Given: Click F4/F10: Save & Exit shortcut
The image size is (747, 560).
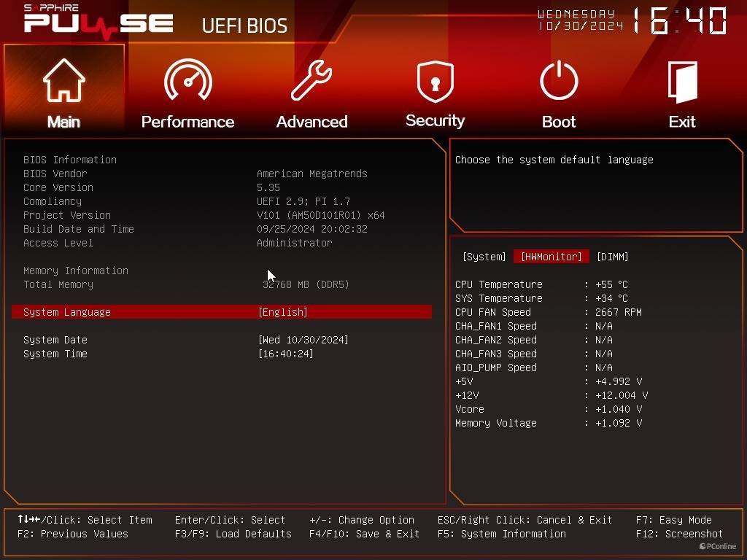Looking at the screenshot, I should coord(364,534).
